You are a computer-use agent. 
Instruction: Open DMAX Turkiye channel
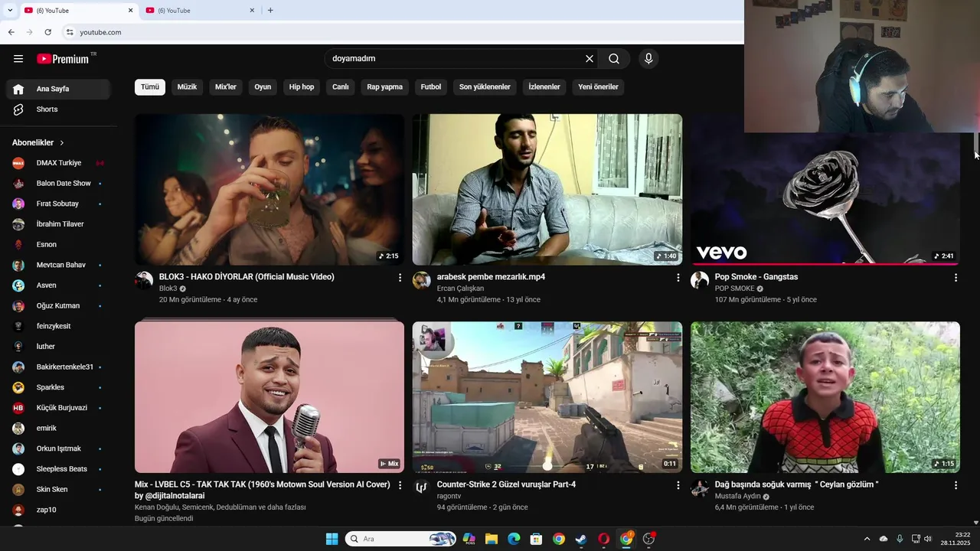tap(58, 163)
